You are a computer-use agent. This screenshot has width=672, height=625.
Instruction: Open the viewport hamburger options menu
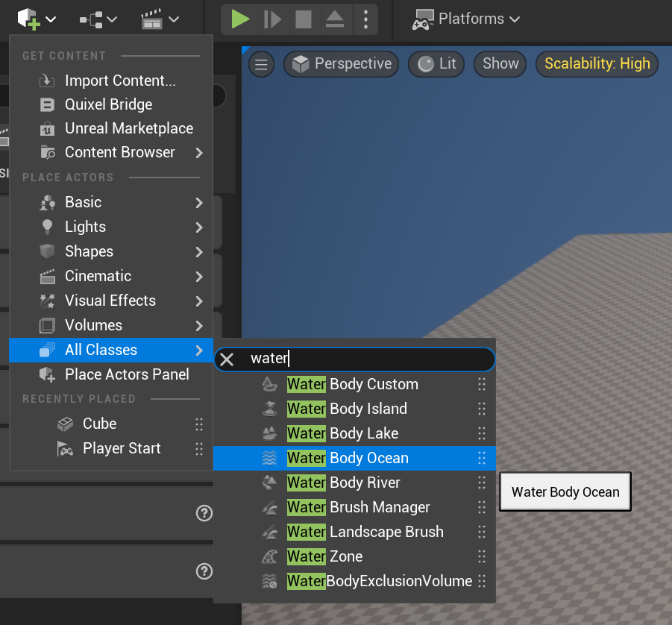(262, 64)
